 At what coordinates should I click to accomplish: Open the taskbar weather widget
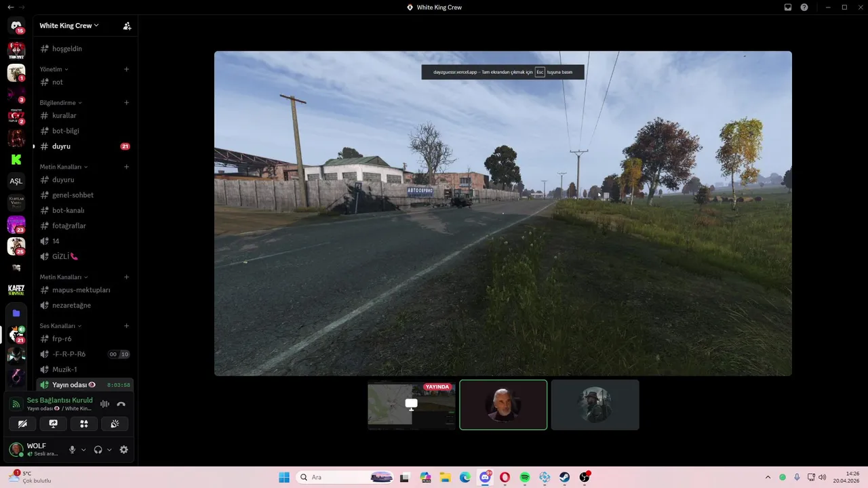31,477
